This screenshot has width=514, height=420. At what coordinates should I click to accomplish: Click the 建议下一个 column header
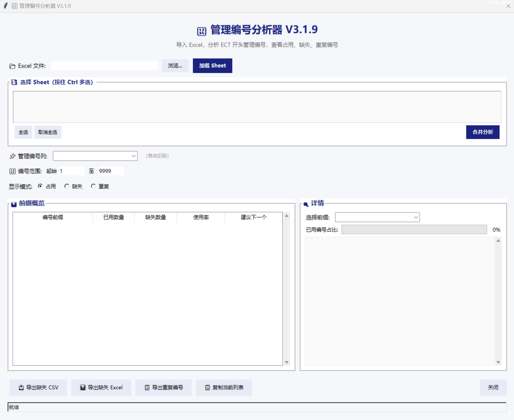254,217
